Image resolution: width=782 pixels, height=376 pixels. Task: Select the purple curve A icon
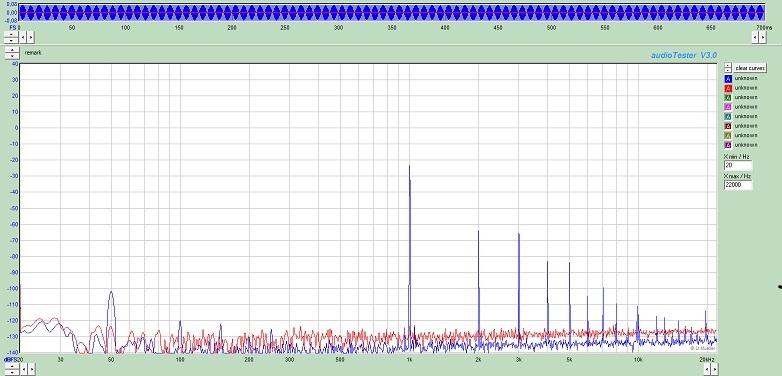(728, 145)
